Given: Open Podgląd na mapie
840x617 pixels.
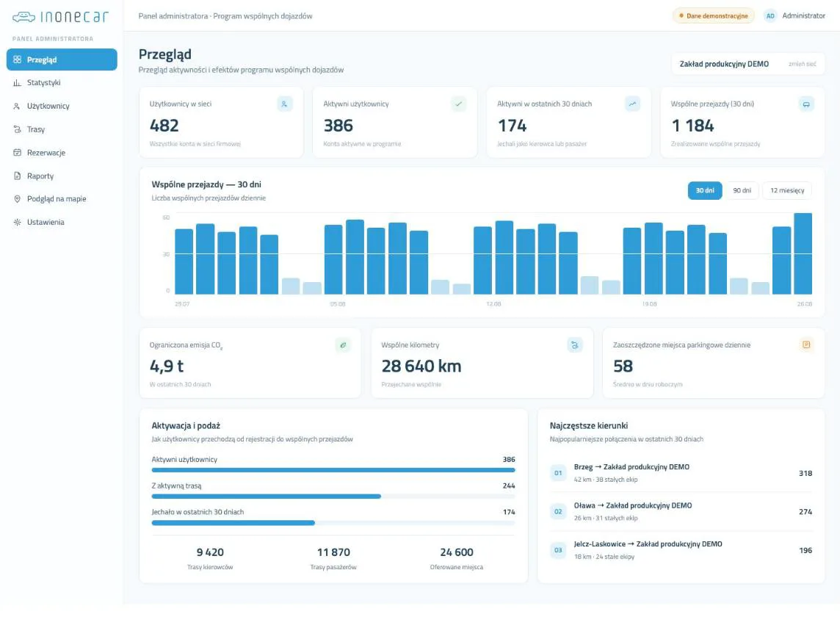Looking at the screenshot, I should point(62,199).
